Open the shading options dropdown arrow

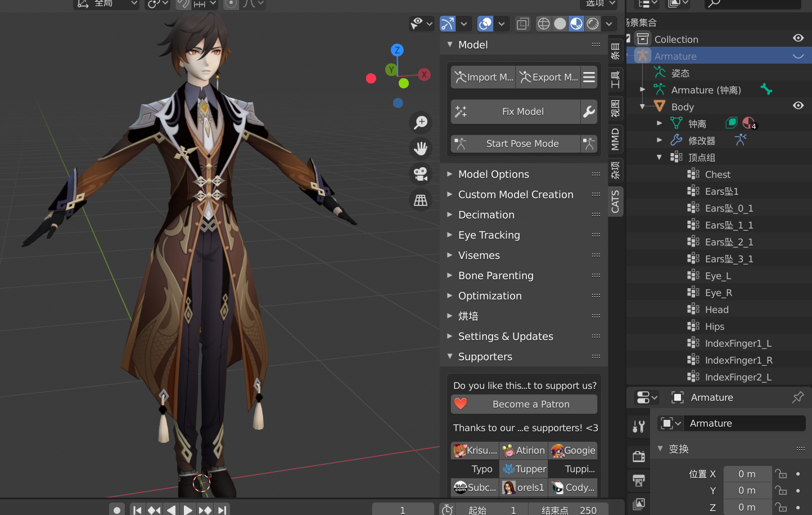tap(609, 24)
